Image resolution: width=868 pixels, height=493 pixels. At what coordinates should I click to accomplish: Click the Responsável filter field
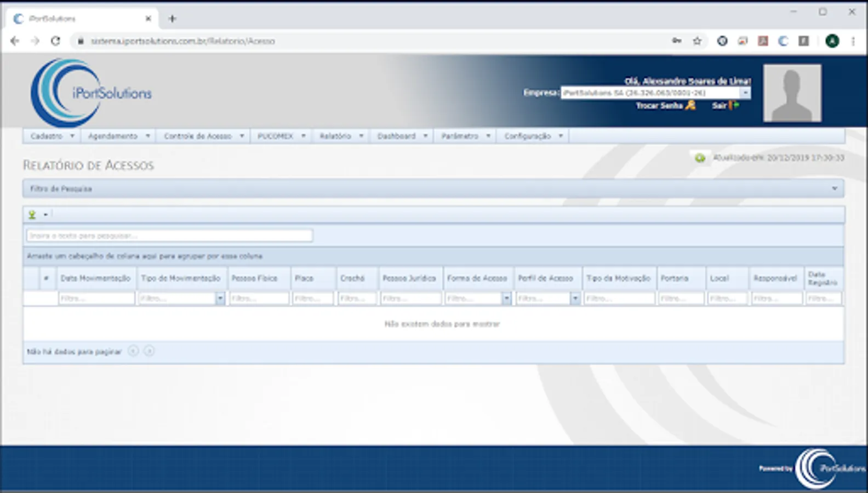click(x=776, y=299)
